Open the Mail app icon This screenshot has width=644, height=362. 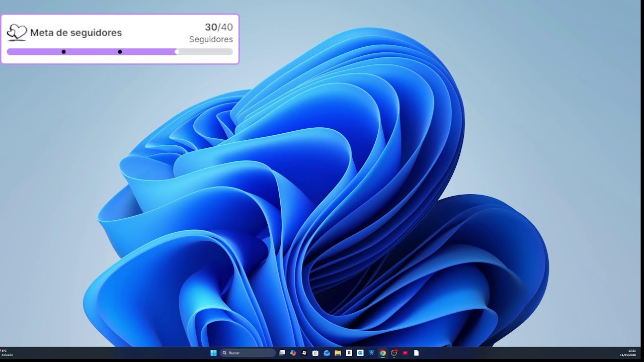coord(327,353)
